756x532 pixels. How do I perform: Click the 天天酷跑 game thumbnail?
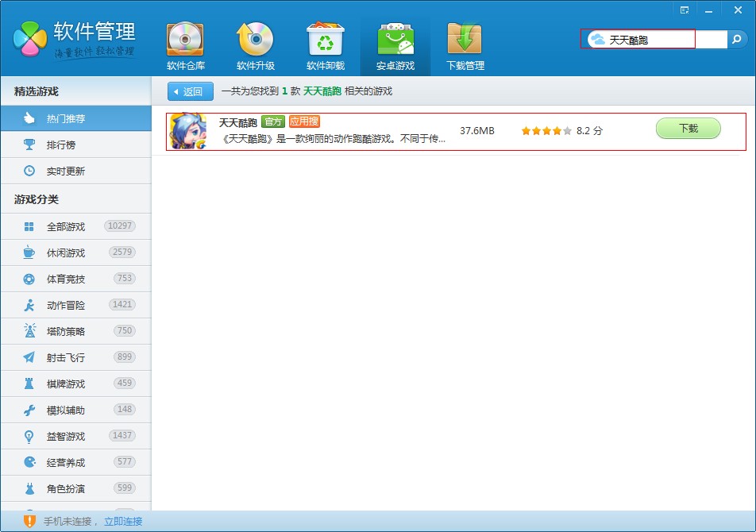[187, 131]
